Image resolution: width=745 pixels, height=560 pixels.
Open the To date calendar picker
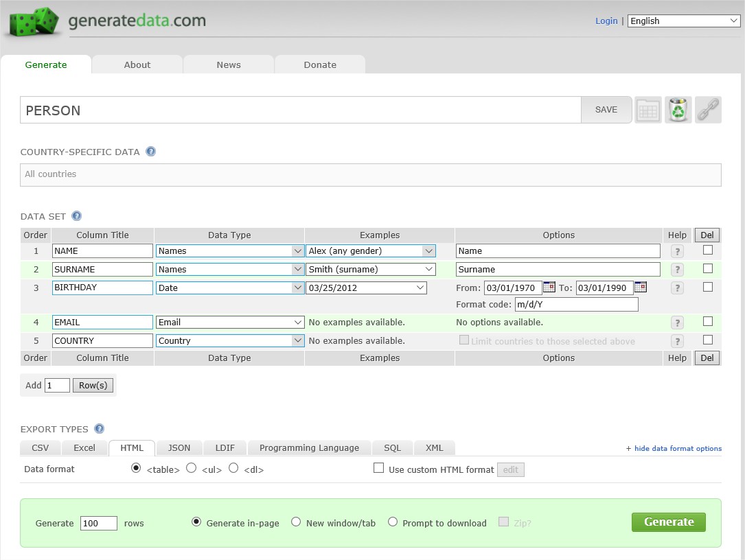point(641,287)
